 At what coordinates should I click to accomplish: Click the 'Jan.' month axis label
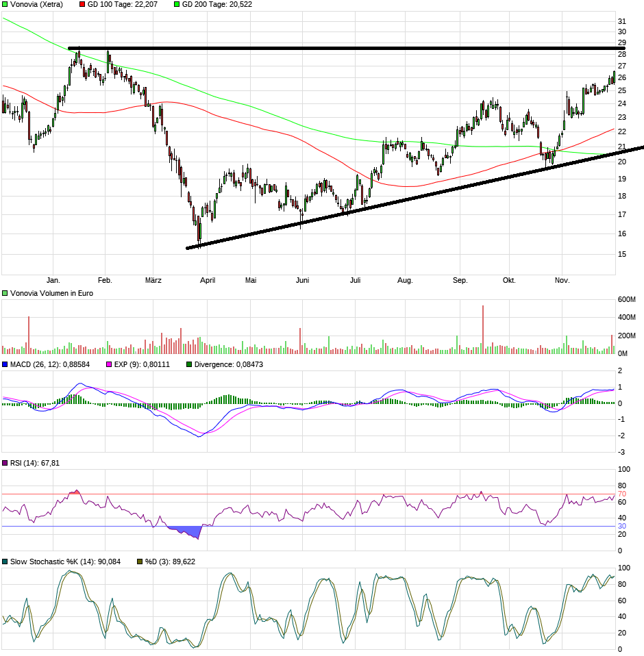coord(53,280)
